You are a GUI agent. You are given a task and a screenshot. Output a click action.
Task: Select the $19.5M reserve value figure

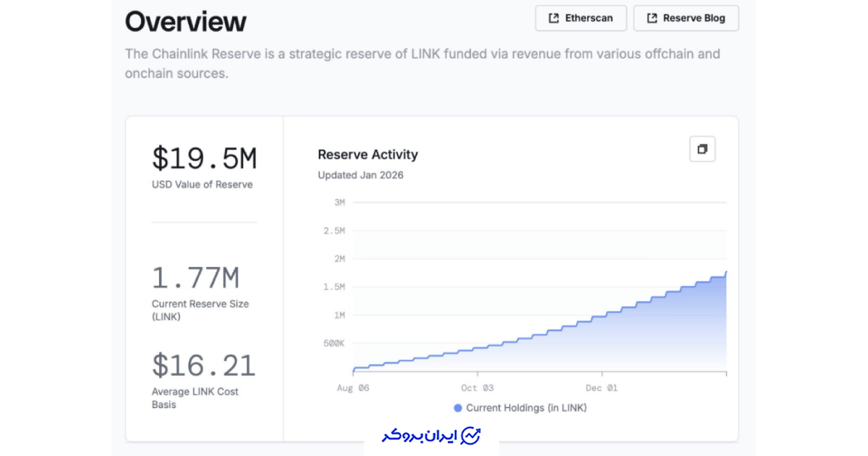click(204, 159)
